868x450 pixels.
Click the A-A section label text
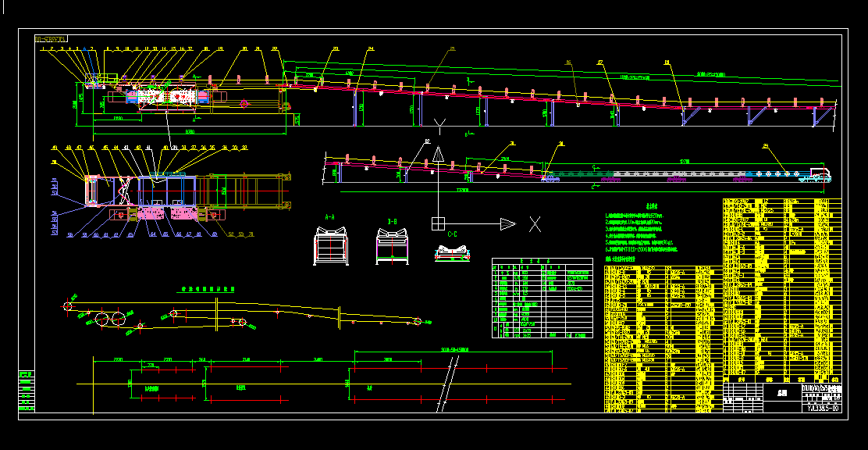click(x=329, y=217)
